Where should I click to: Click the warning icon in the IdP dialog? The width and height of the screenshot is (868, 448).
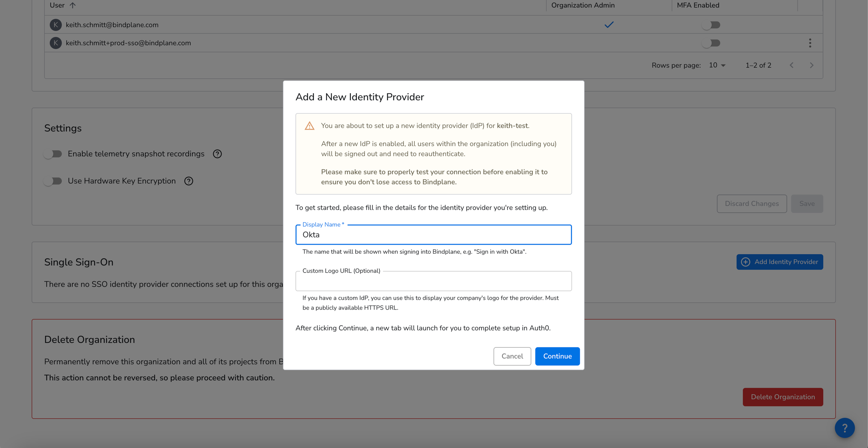tap(309, 126)
